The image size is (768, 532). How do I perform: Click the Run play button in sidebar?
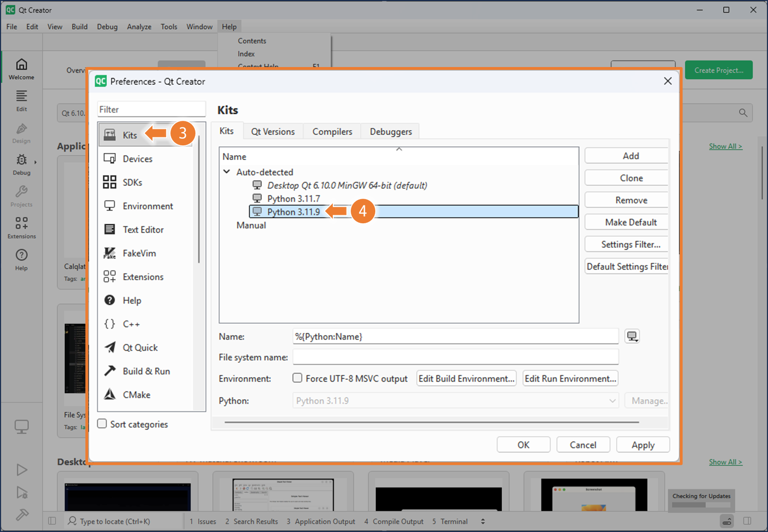click(22, 470)
